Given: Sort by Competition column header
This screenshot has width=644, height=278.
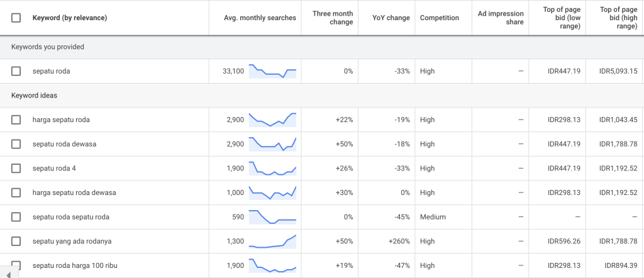Looking at the screenshot, I should click(440, 18).
